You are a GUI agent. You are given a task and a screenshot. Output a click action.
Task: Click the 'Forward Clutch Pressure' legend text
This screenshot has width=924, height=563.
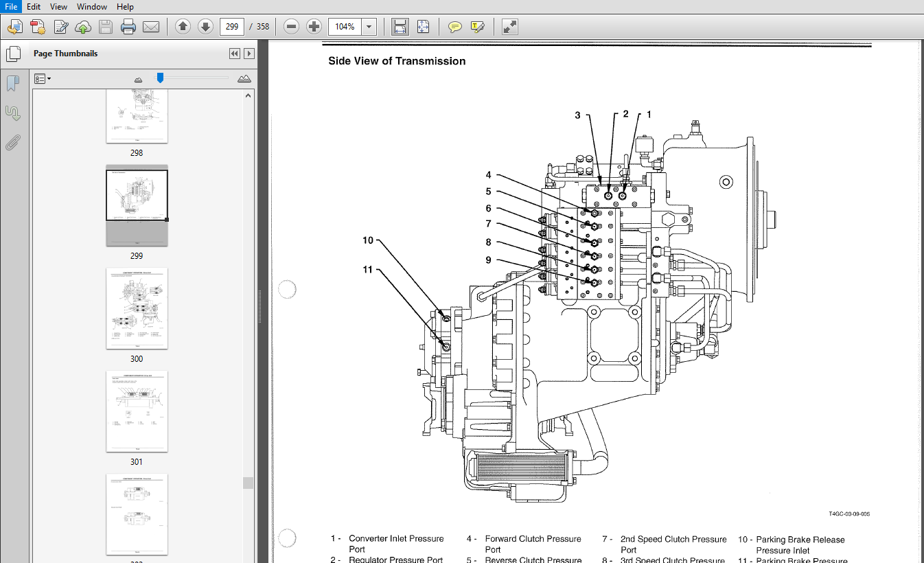point(533,539)
